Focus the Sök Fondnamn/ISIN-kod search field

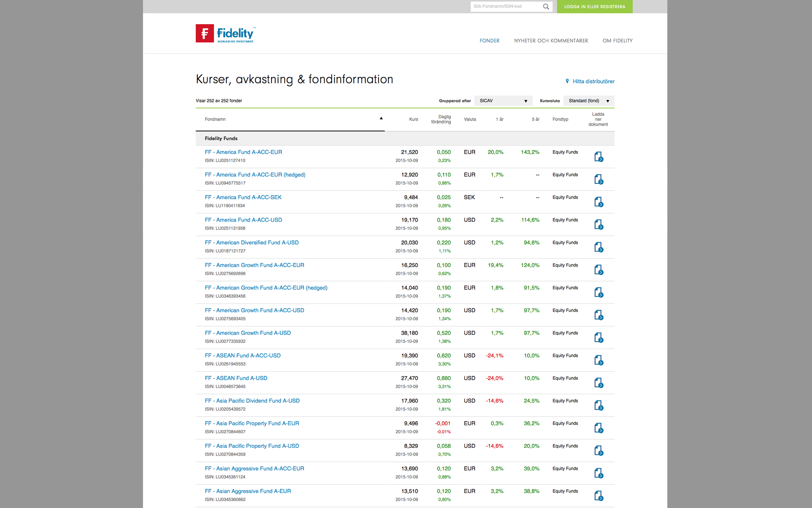tap(506, 7)
